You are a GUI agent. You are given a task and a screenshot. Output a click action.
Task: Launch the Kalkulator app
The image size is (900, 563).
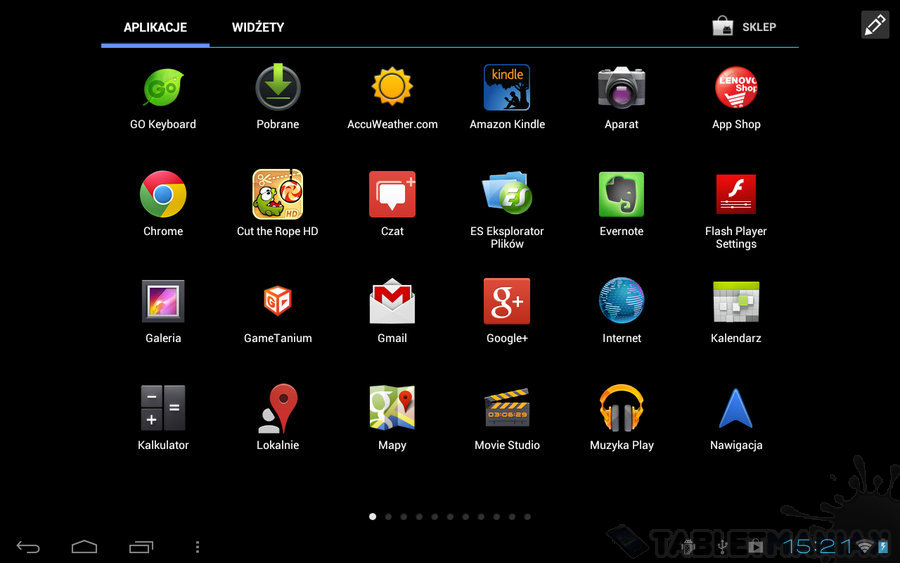pyautogui.click(x=163, y=408)
